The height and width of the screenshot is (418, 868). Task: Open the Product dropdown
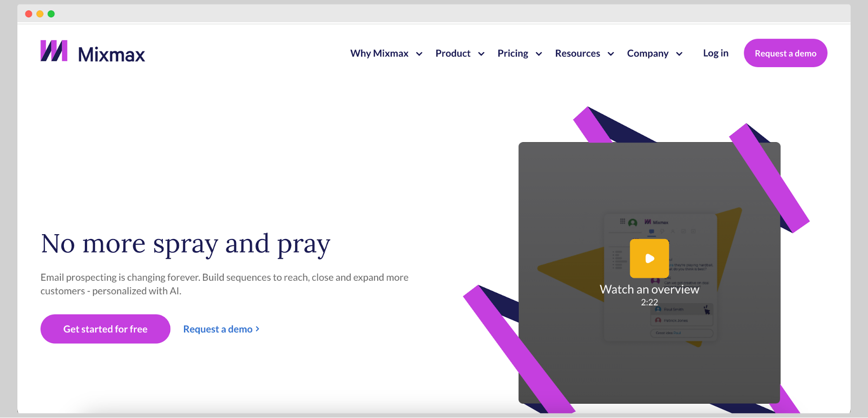click(459, 53)
